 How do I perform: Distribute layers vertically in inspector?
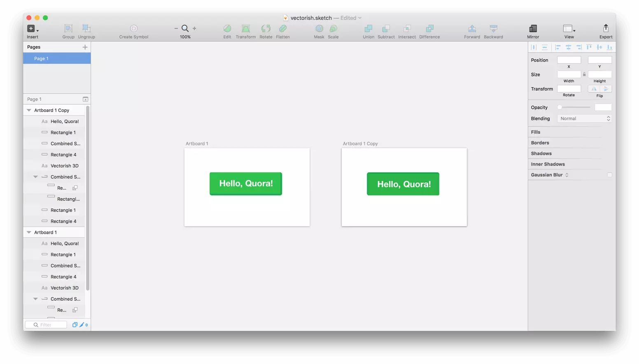(544, 47)
